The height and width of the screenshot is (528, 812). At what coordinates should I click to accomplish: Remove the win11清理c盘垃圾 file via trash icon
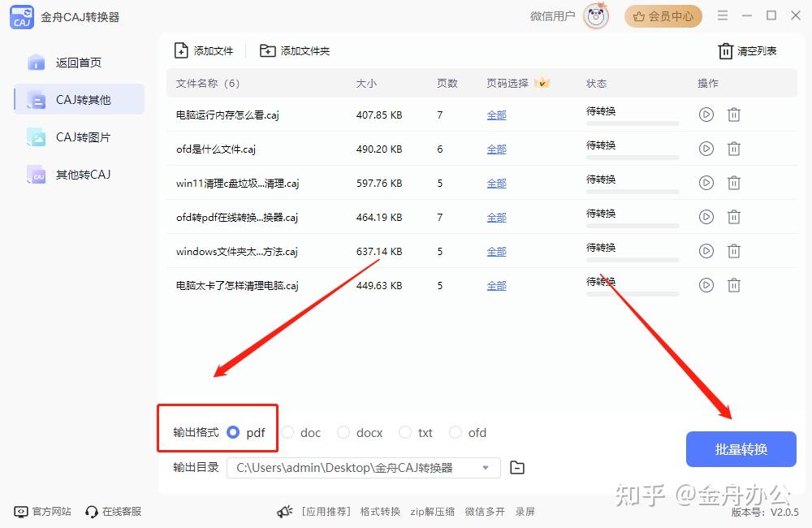click(x=734, y=183)
